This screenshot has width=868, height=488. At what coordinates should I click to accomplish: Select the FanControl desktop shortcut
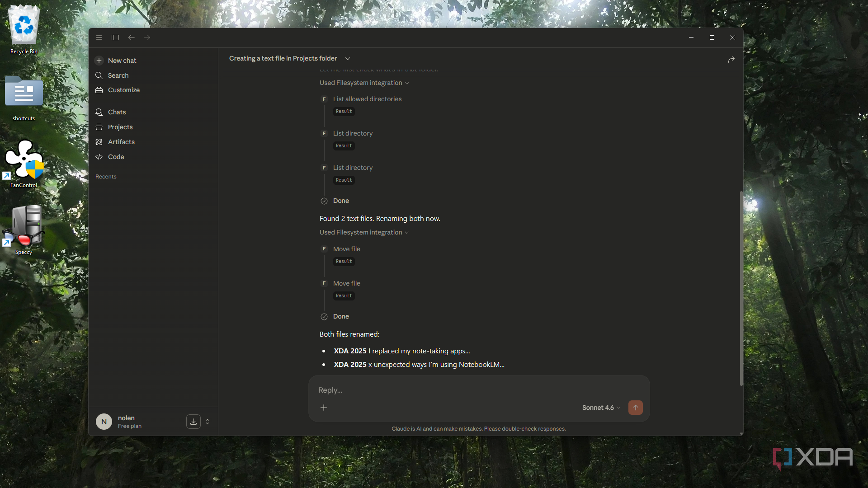tap(24, 164)
